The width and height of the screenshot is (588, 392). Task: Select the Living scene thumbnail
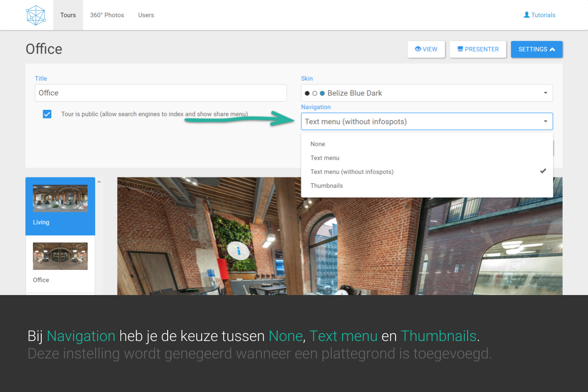(x=60, y=199)
